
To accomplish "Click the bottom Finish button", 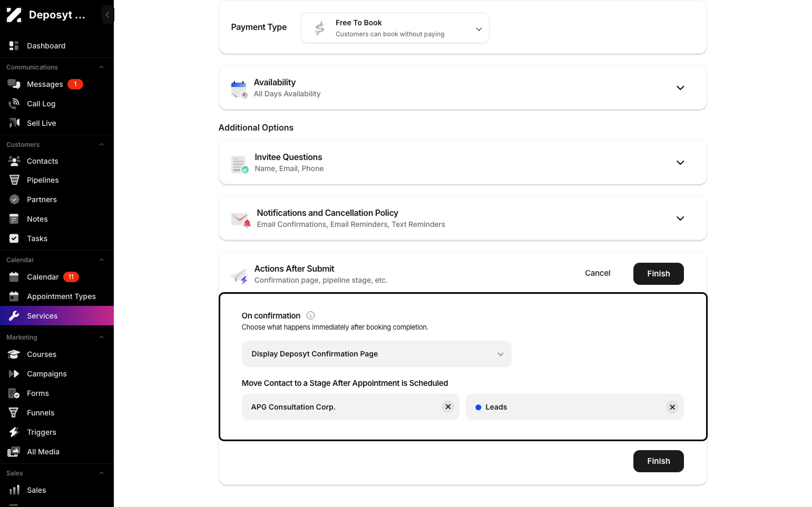I will [659, 461].
